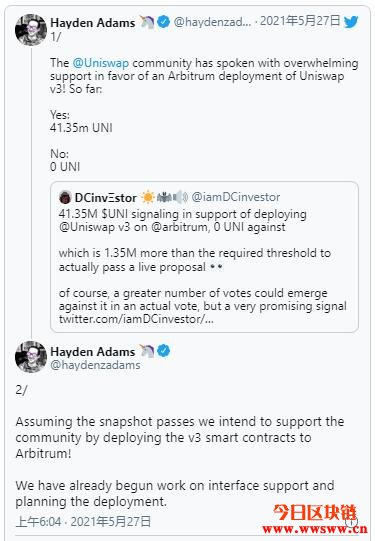Click the verified badge in first tweet
375x541 pixels.
point(163,22)
